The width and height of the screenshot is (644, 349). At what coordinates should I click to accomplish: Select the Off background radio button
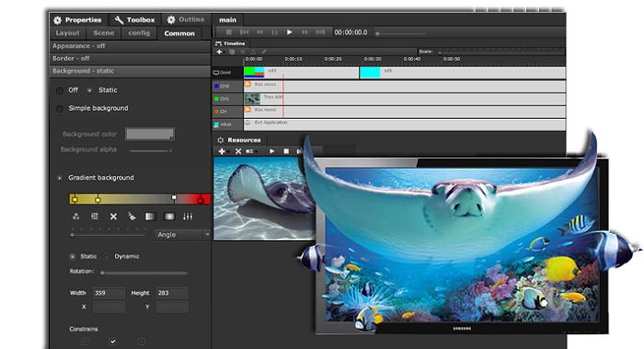[60, 90]
